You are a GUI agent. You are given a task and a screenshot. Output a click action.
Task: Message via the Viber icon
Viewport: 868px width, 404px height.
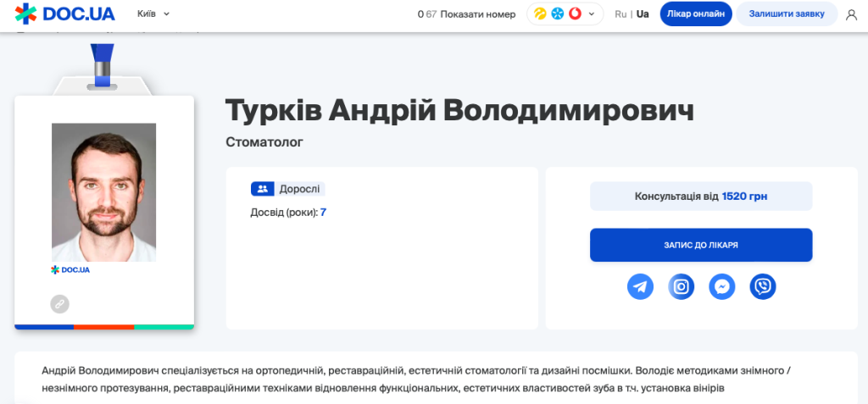point(763,287)
